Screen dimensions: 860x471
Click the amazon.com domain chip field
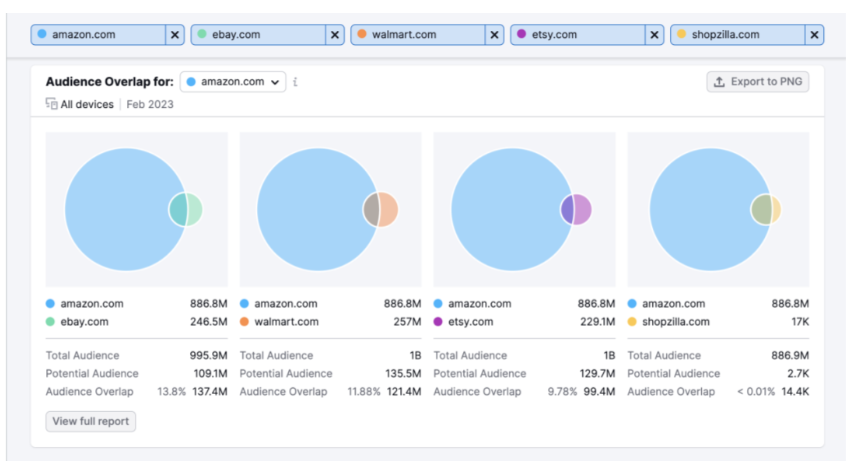click(98, 35)
